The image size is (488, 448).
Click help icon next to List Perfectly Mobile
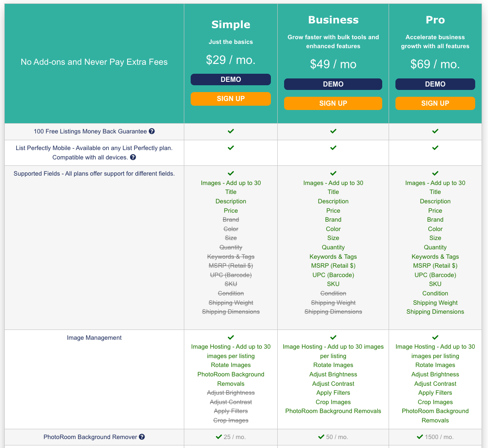click(133, 157)
